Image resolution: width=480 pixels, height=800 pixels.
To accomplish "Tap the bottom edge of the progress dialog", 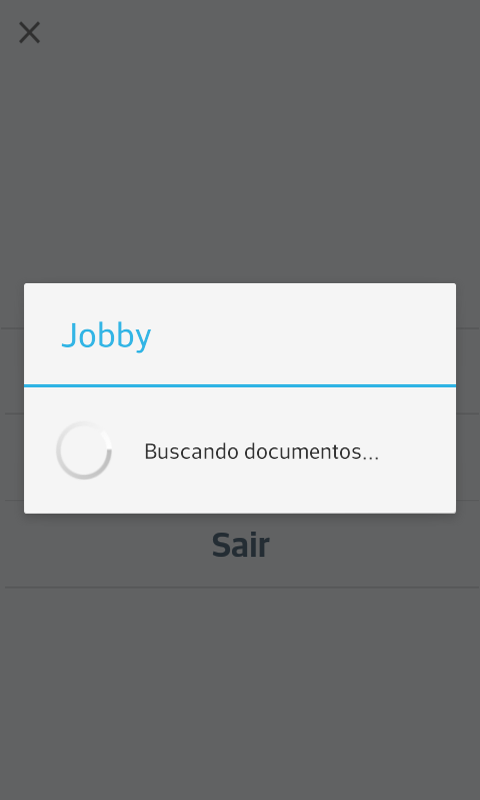I will point(240,511).
